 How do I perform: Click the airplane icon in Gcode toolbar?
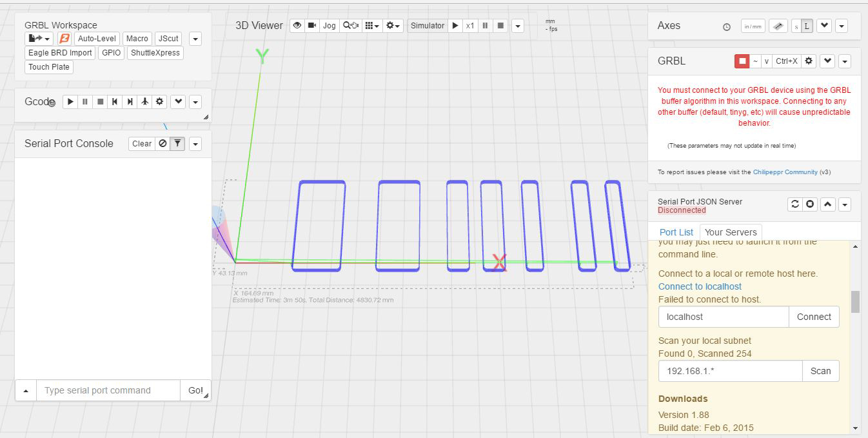(145, 102)
